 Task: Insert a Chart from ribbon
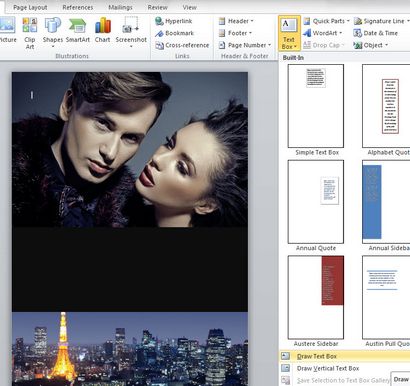click(x=103, y=31)
